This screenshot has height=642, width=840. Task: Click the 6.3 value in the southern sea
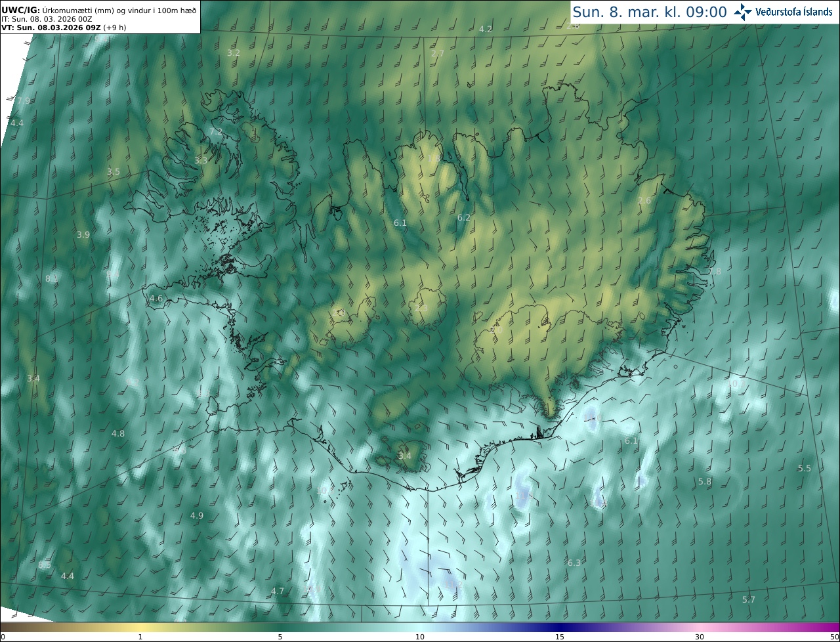click(574, 563)
